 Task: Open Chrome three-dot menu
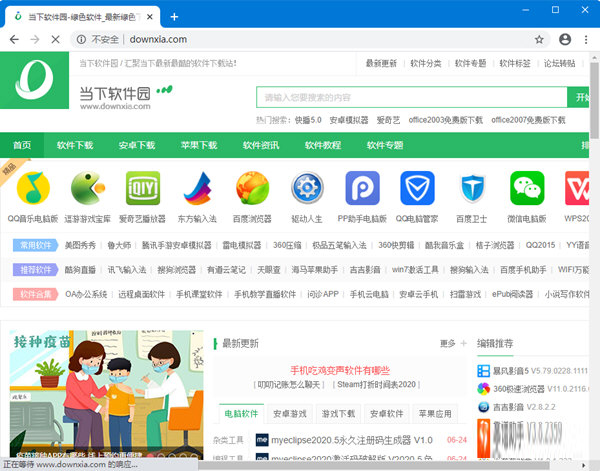click(586, 39)
